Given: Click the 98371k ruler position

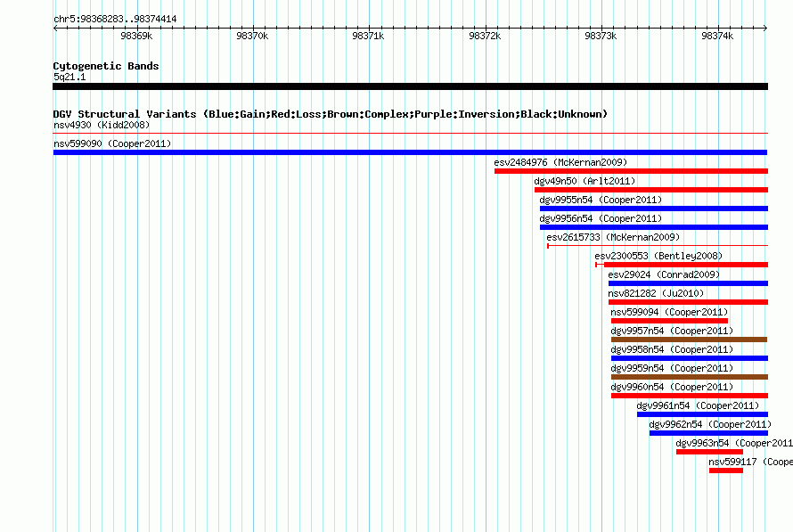Looking at the screenshot, I should click(368, 36).
